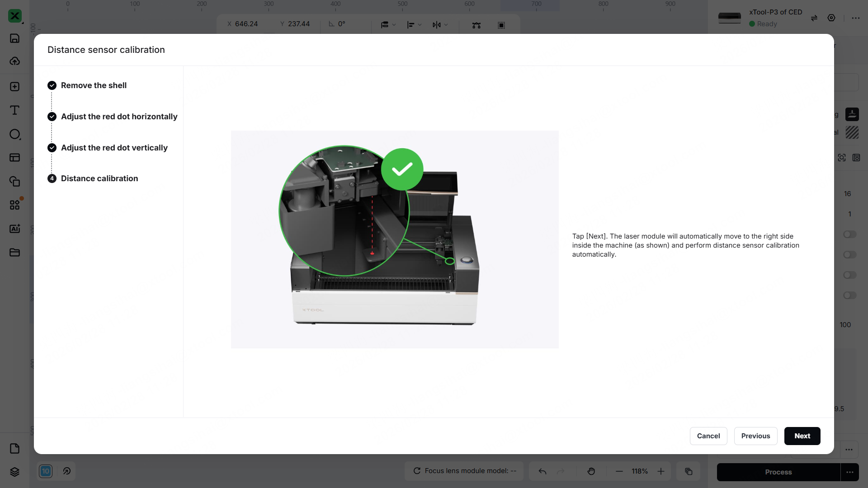Select Adjust the red dot vertically step
Image resolution: width=868 pixels, height=488 pixels.
tap(108, 148)
